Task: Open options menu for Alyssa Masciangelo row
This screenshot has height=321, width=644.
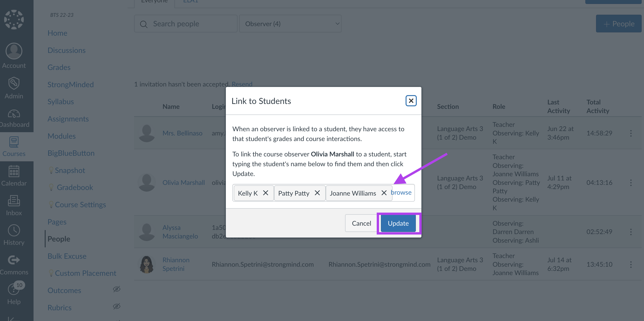Action: (x=631, y=232)
